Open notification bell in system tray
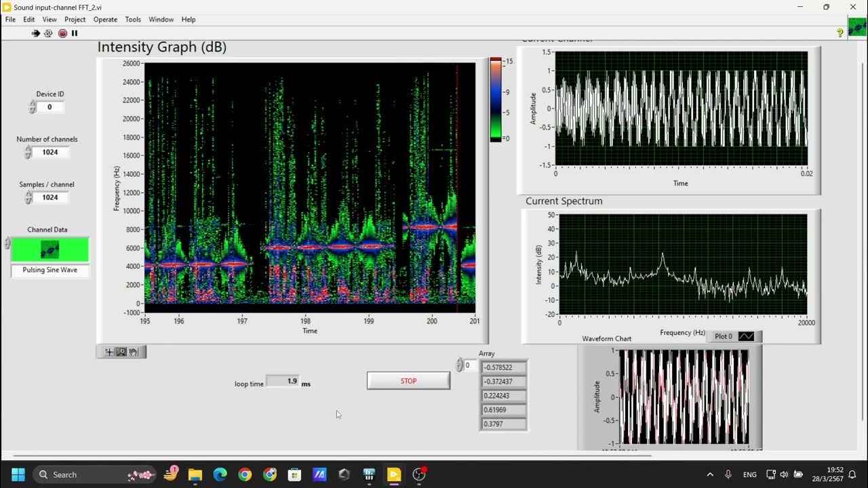Viewport: 868px width, 488px height. point(854,474)
